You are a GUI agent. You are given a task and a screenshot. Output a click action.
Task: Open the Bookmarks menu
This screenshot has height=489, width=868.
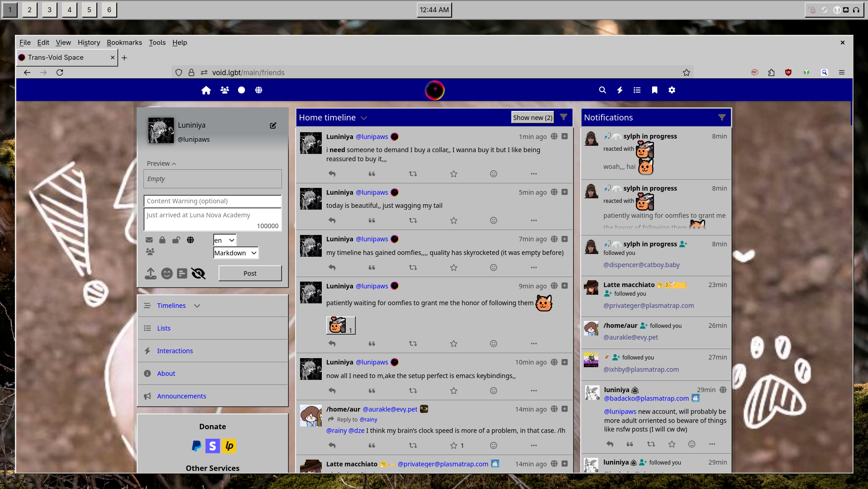124,43
